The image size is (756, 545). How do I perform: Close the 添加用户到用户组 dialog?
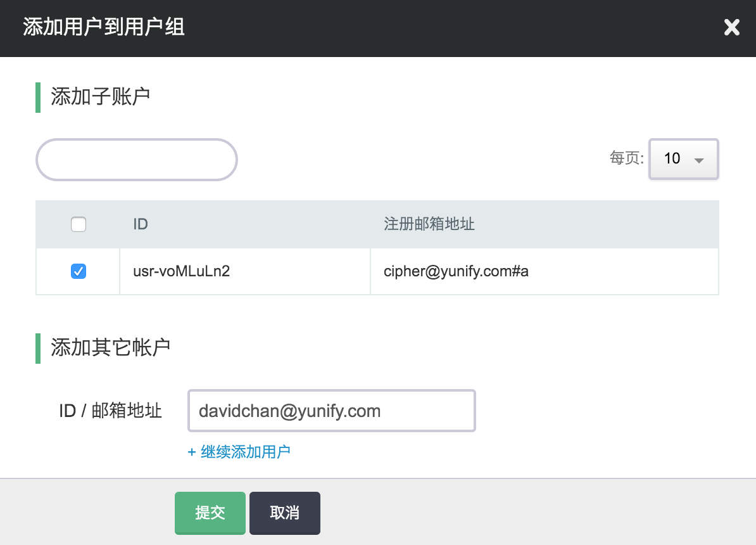[731, 27]
